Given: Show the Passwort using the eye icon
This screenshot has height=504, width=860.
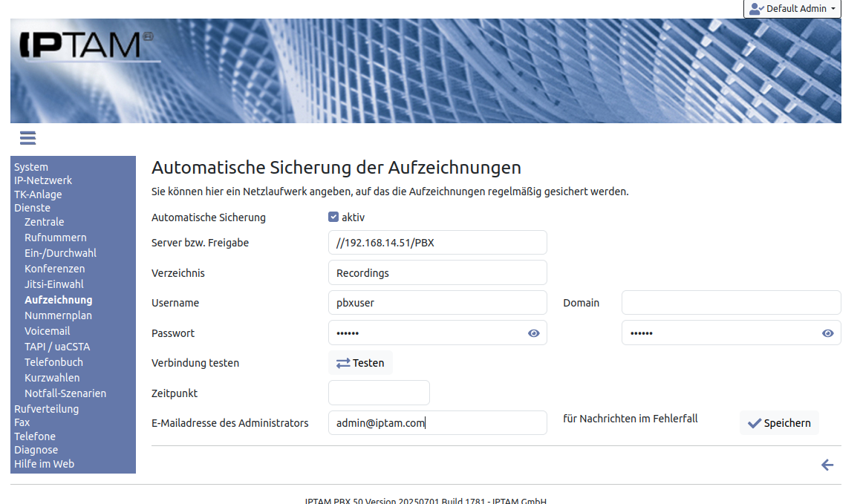Looking at the screenshot, I should pos(533,333).
